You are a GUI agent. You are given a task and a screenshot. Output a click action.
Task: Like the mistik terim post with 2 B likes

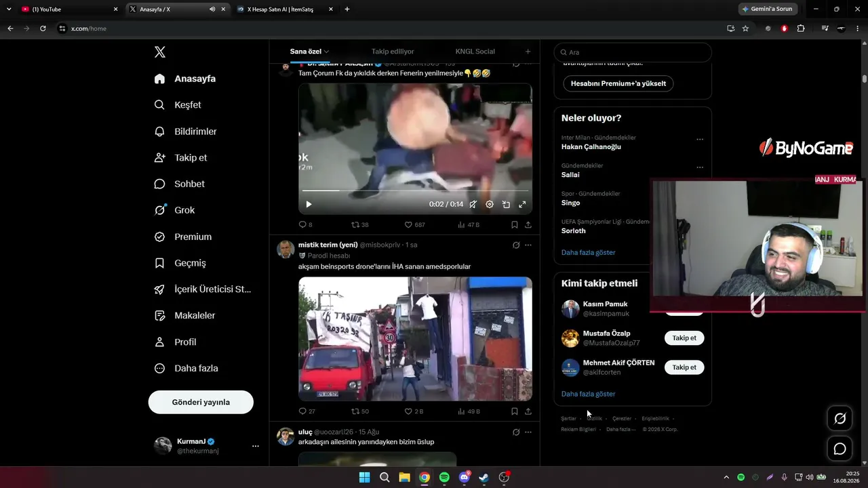pyautogui.click(x=414, y=411)
